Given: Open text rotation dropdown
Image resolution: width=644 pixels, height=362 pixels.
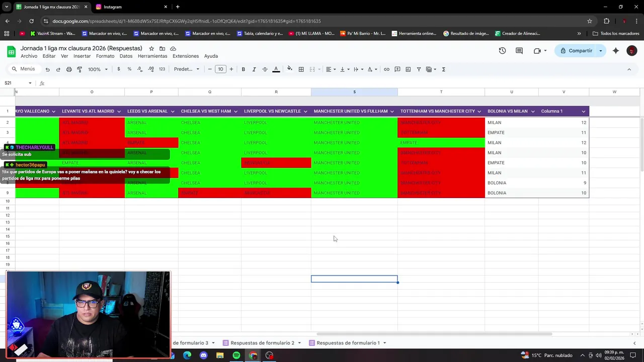Looking at the screenshot, I should coord(372,69).
